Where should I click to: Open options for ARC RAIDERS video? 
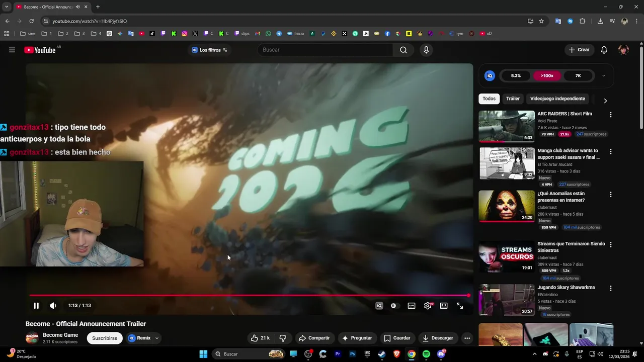[x=611, y=115]
